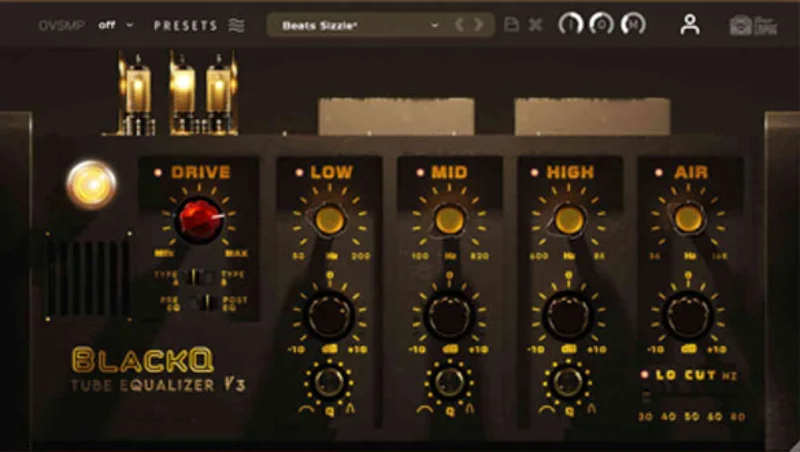Toggle the glowing power lamp button
800x452 pixels.
[91, 185]
